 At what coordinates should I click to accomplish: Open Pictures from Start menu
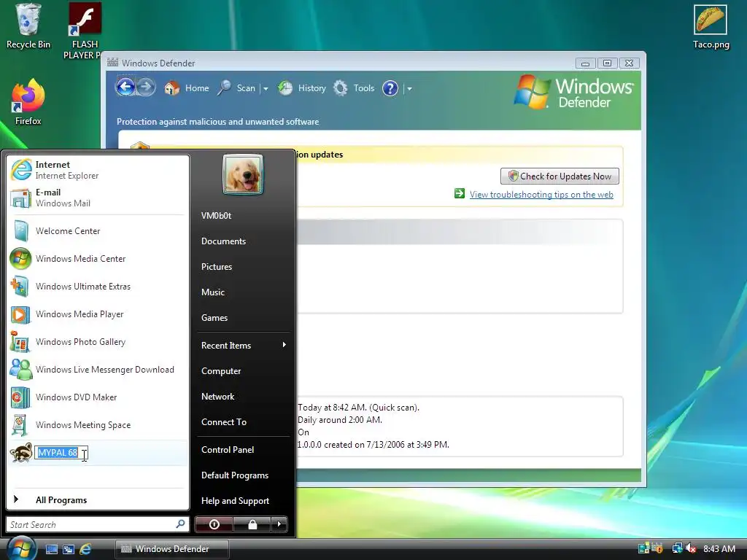pyautogui.click(x=243, y=267)
